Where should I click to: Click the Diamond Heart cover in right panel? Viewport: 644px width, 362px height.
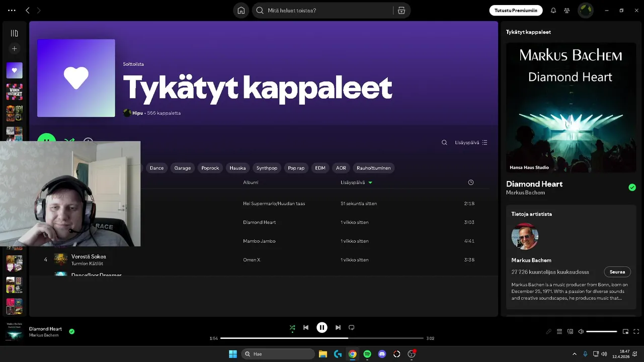coord(571,108)
